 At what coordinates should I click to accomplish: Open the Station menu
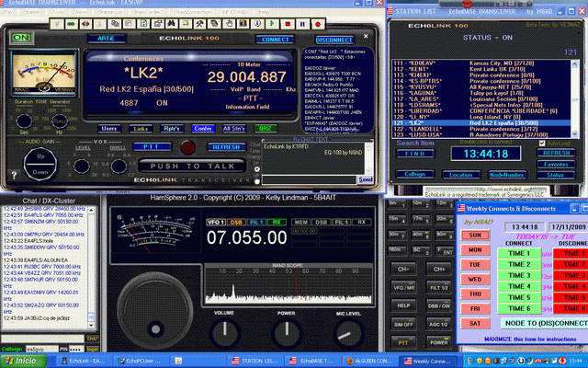pos(32,12)
